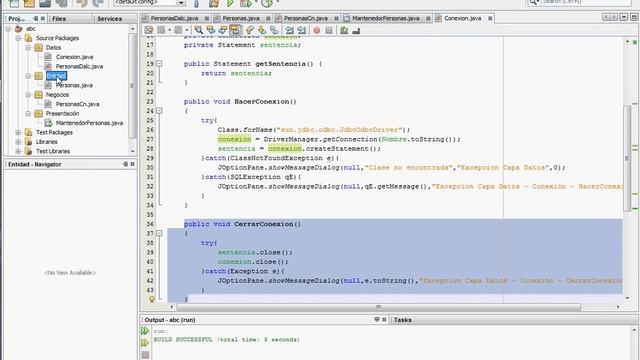Collapse the Datos package node
The height and width of the screenshot is (360, 640).
tap(28, 47)
